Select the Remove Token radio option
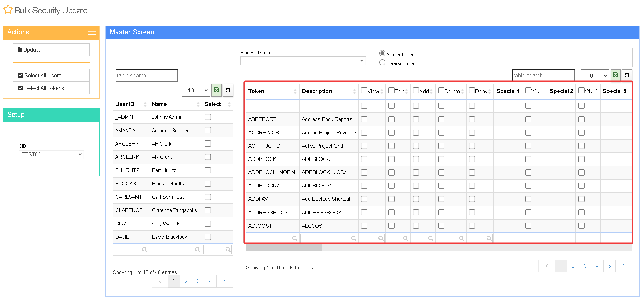644x303 pixels. pyautogui.click(x=382, y=62)
